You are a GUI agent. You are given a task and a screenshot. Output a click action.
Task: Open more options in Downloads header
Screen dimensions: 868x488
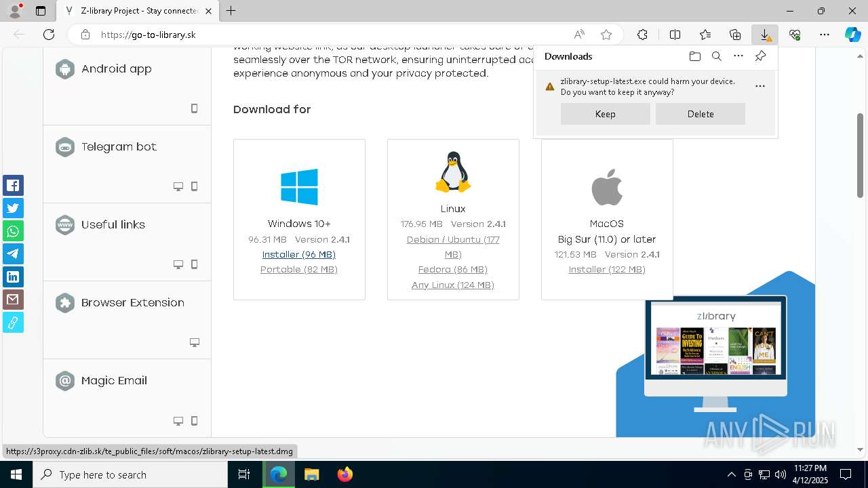pos(738,56)
